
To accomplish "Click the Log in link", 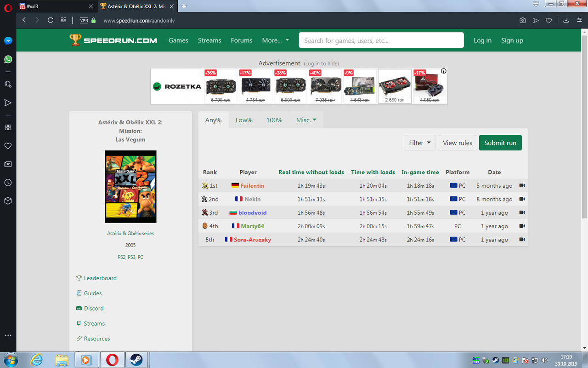I will pos(482,40).
